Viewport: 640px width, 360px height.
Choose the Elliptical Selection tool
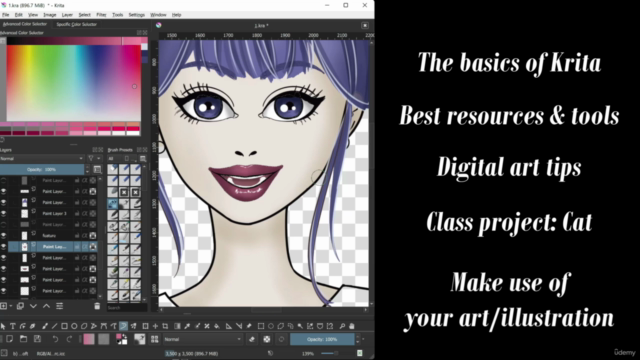tap(271, 326)
